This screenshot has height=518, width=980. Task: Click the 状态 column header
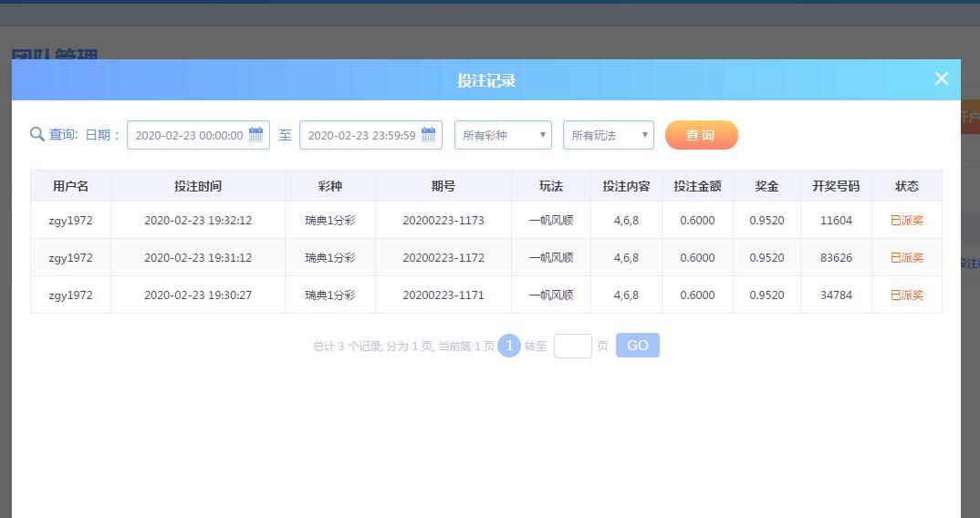click(907, 186)
